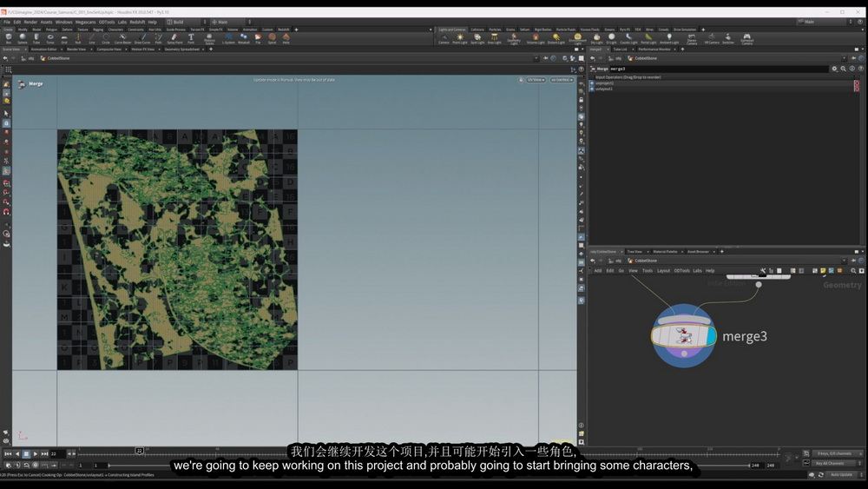The width and height of the screenshot is (868, 489).
Task: Add a Gamepad Camera from the shelf
Action: click(x=746, y=38)
